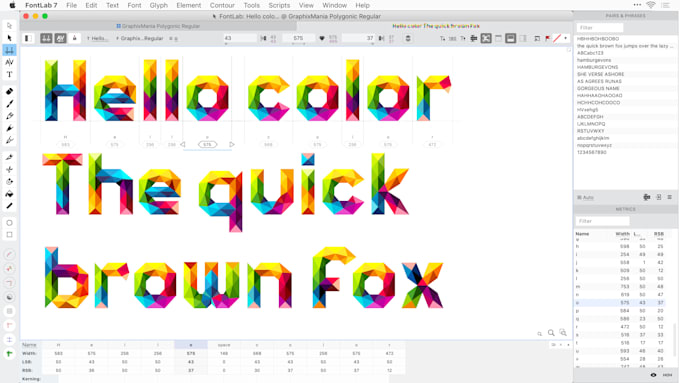This screenshot has height=383, width=680.
Task: Click the Auto button in the Pairs panel
Action: (x=585, y=197)
